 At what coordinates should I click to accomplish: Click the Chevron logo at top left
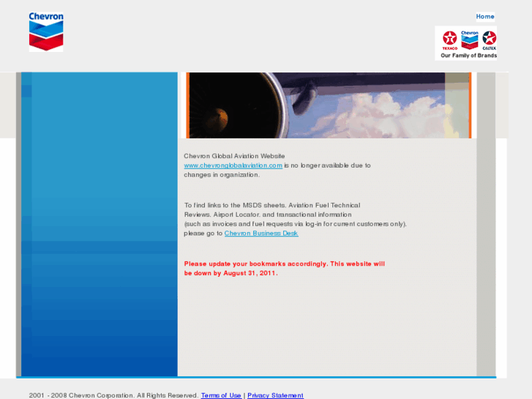tap(46, 32)
